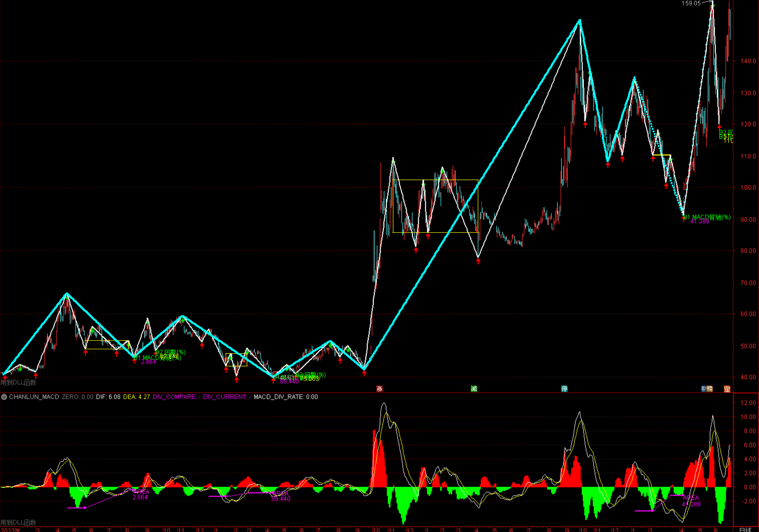Open the blue 财 info marker

tap(704, 389)
